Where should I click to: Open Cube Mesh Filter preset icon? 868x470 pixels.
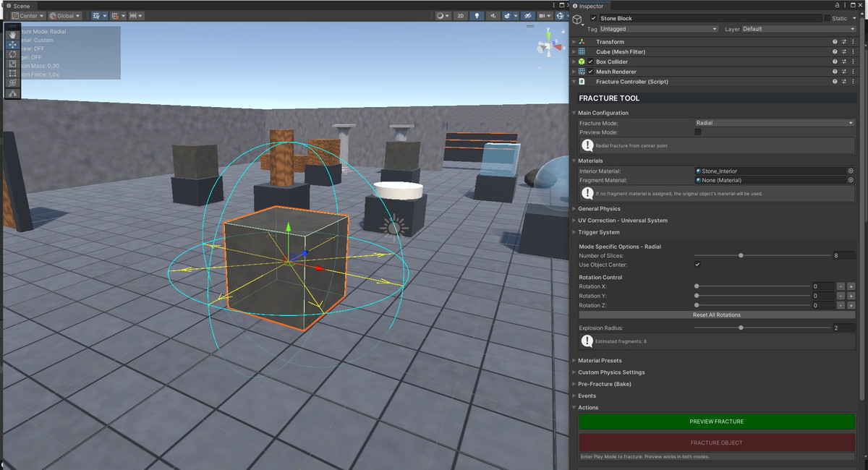pyautogui.click(x=845, y=52)
